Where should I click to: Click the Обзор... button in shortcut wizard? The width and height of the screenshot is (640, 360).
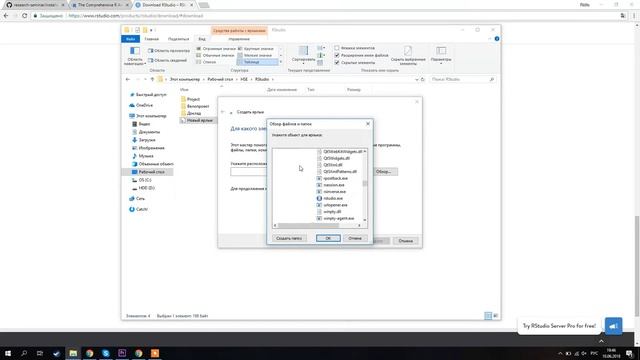click(x=383, y=172)
